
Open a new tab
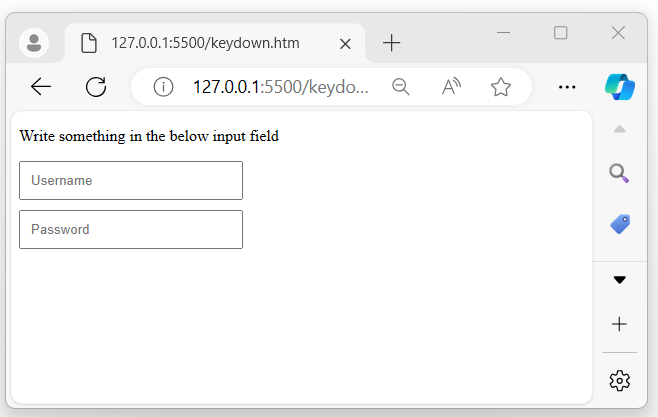coord(392,43)
